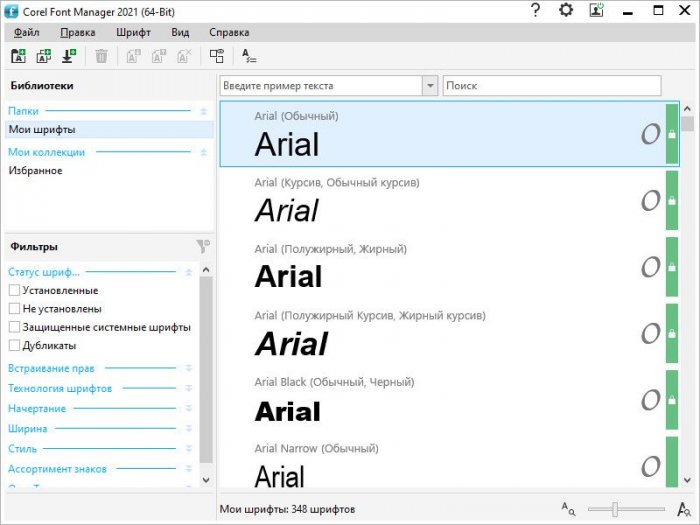Click the large A increase preview size icon

tap(683, 508)
